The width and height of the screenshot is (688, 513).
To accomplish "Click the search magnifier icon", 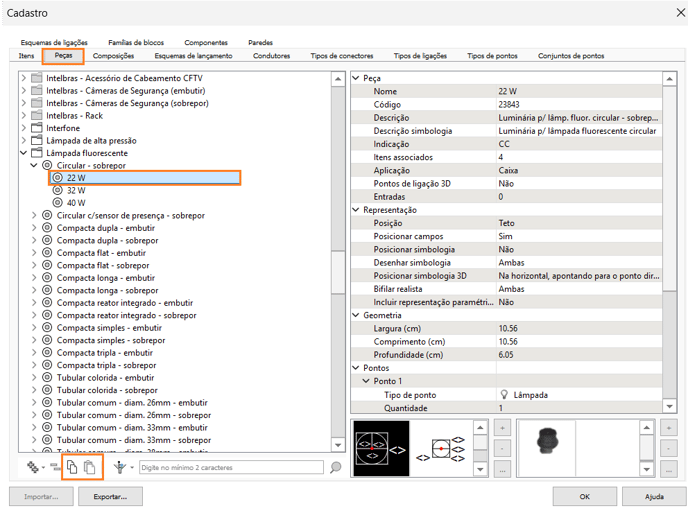I will pos(336,467).
